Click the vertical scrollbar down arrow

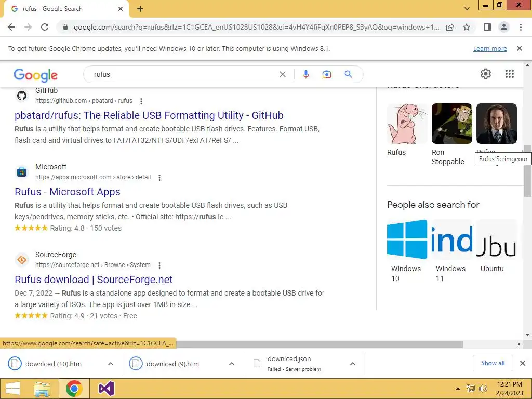[x=527, y=335]
